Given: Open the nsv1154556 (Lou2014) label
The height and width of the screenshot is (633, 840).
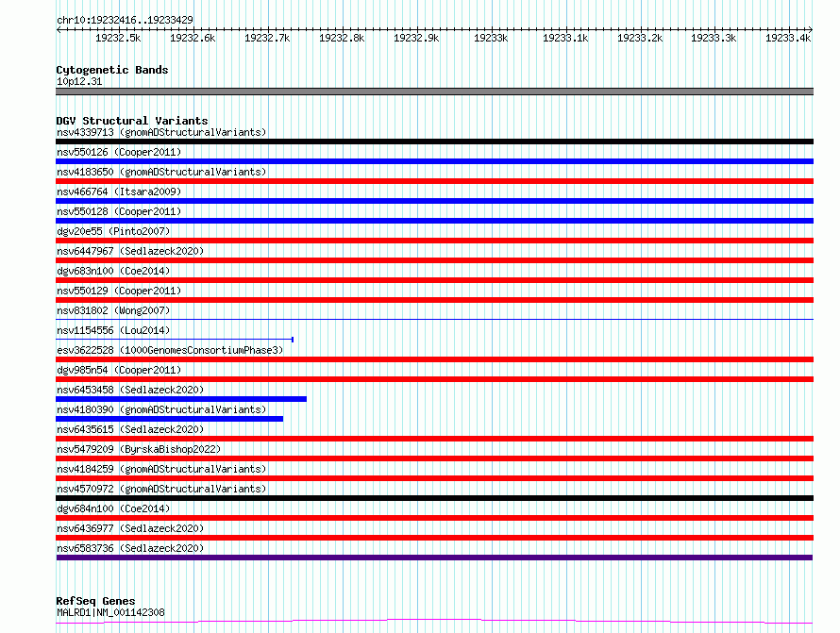Looking at the screenshot, I should pyautogui.click(x=113, y=330).
